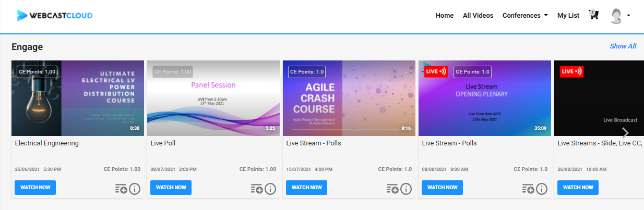644x210 pixels.
Task: Show info for Electrical Engineering
Action: 134,189
